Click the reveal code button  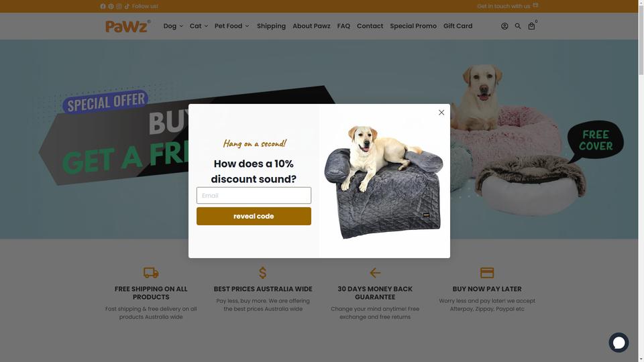(x=254, y=216)
